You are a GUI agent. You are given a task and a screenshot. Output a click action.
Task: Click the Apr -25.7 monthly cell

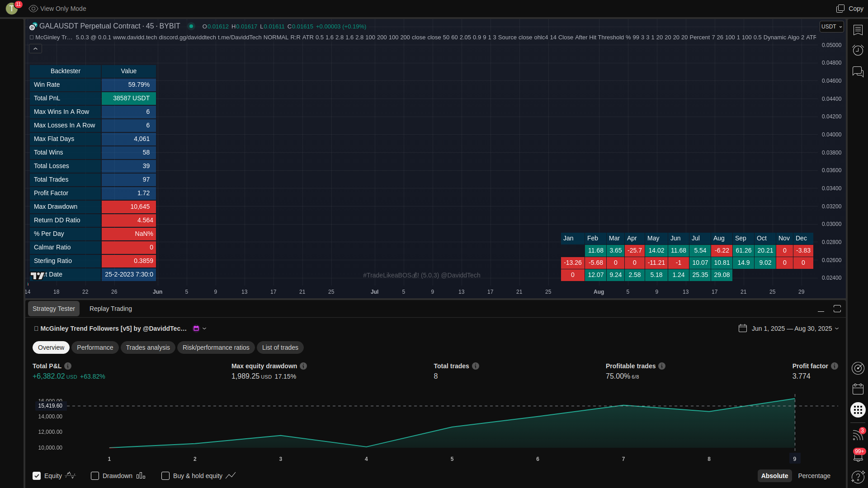pyautogui.click(x=634, y=250)
